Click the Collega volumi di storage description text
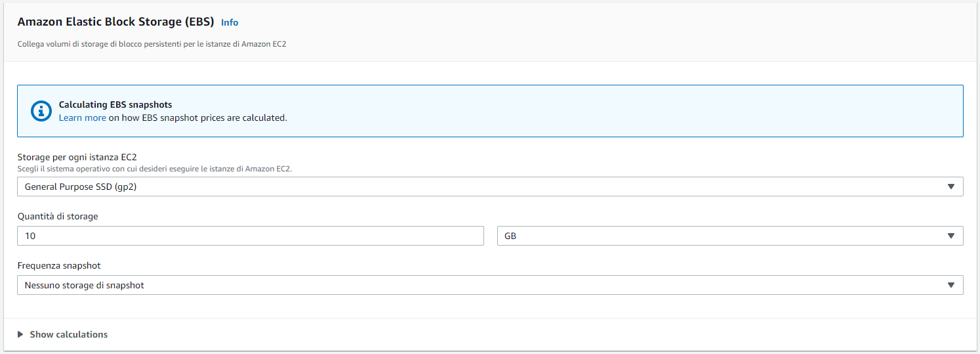Image resolution: width=980 pixels, height=354 pixels. 152,44
